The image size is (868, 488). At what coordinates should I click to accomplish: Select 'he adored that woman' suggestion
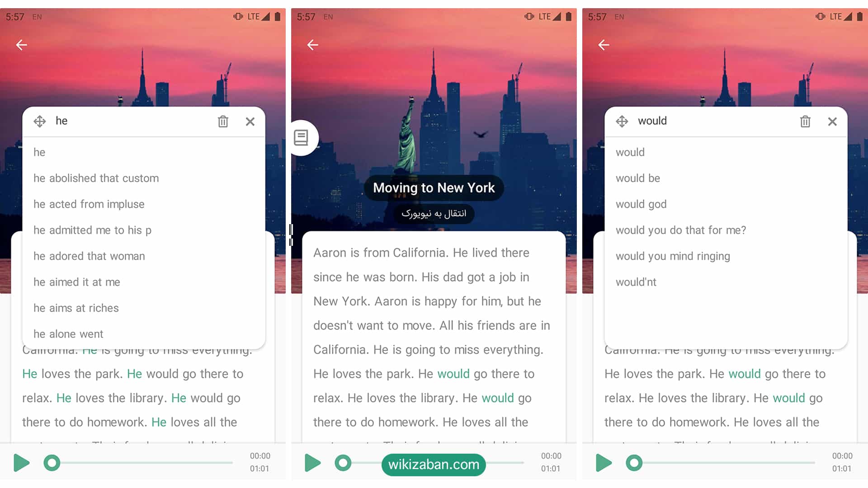90,256
